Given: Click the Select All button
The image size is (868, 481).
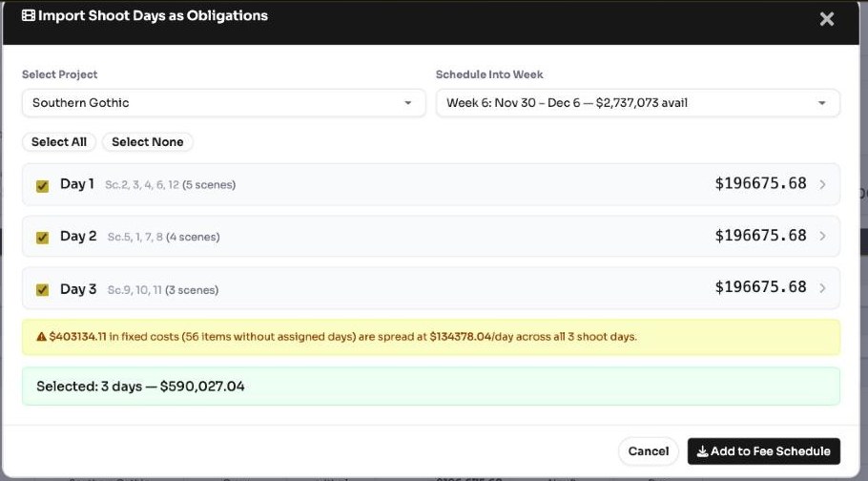Looking at the screenshot, I should coord(59,142).
